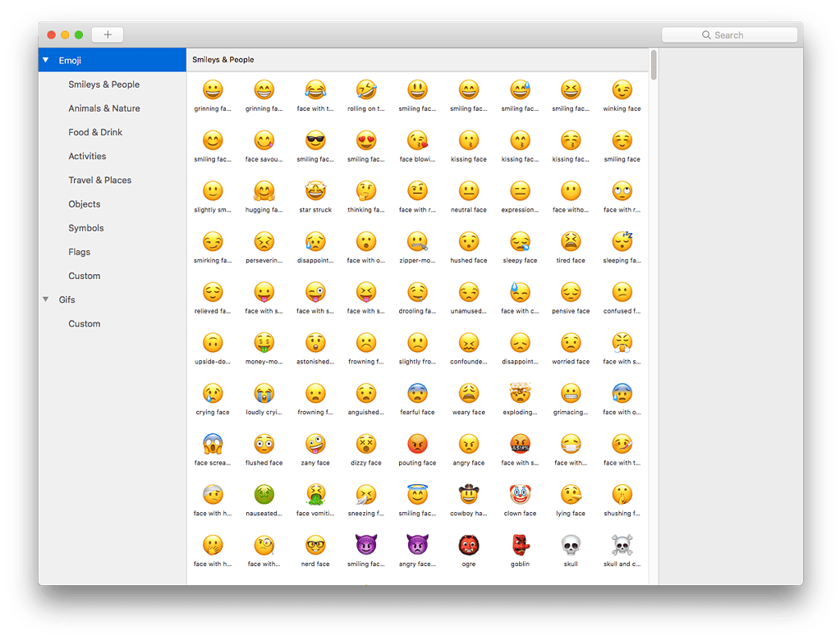
Task: Choose the nauseated face emoji
Action: click(264, 495)
